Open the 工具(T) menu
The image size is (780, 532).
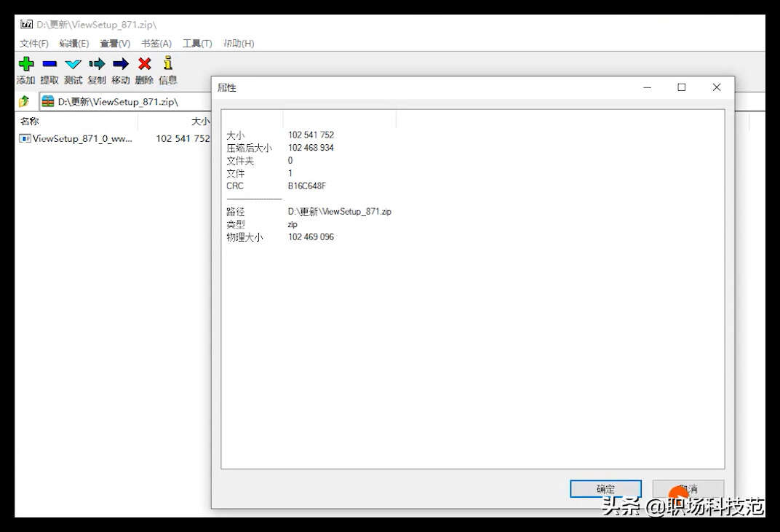coord(197,44)
